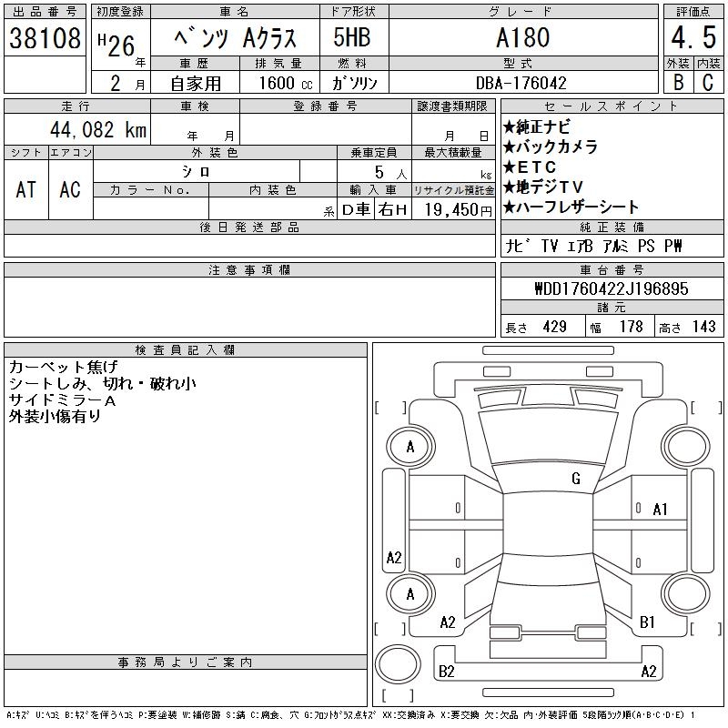Click the damage code legend at bottom
The image size is (728, 728).
(350, 715)
